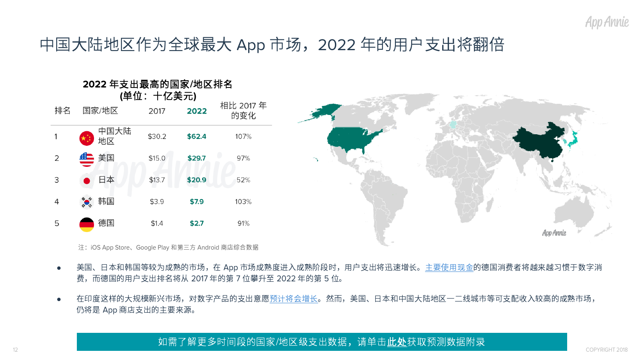This screenshot has width=644, height=362.
Task: Click rank number 5 in the table
Action: click(57, 223)
